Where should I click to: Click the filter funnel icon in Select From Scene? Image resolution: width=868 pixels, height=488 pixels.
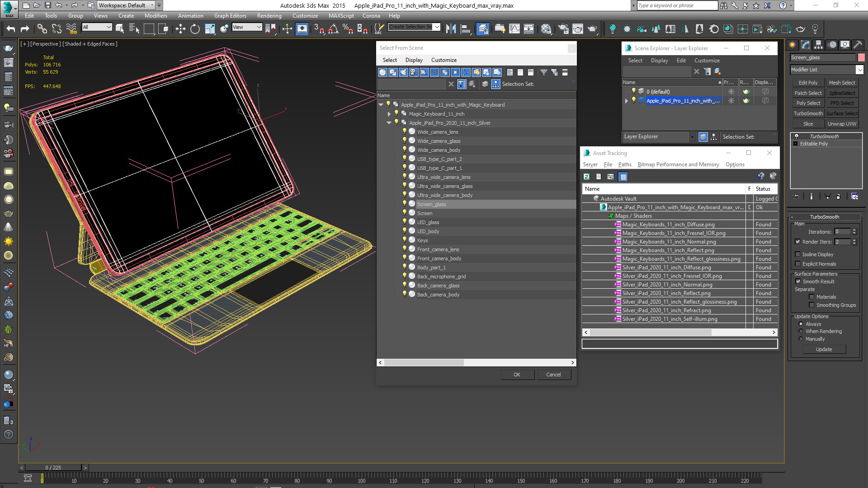[544, 72]
